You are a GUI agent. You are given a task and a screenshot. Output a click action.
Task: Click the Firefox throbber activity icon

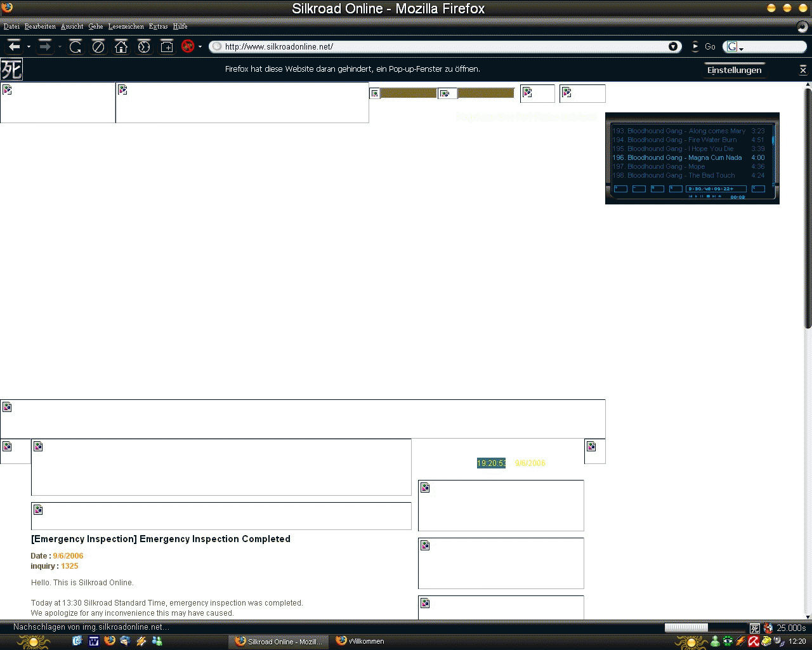(x=802, y=27)
